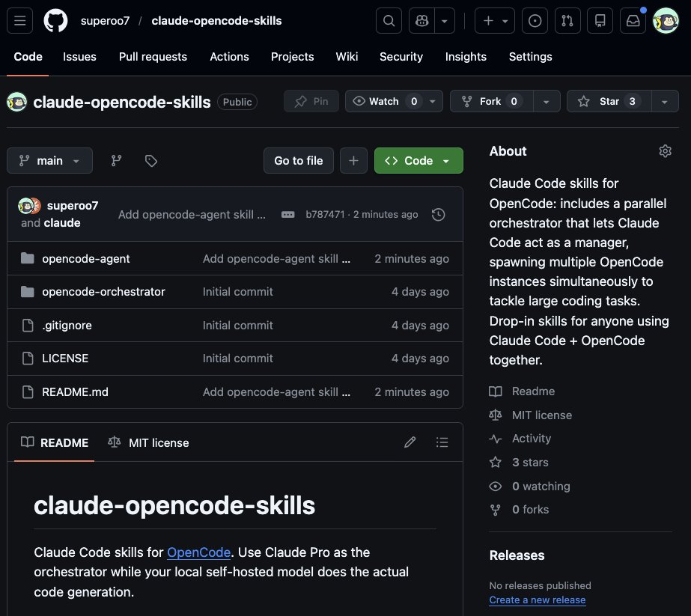Open 0 watching link in sidebar
Image resolution: width=691 pixels, height=616 pixels.
pyautogui.click(x=530, y=486)
